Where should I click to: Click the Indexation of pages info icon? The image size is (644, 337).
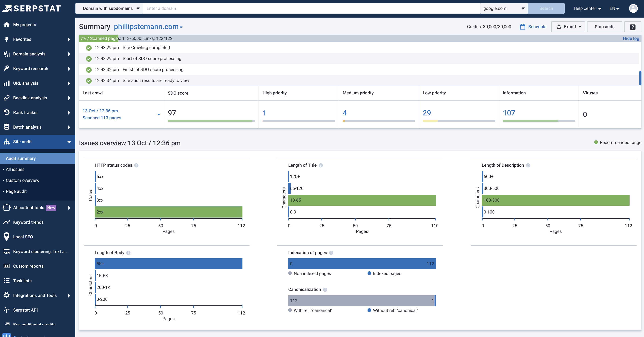coord(331,253)
